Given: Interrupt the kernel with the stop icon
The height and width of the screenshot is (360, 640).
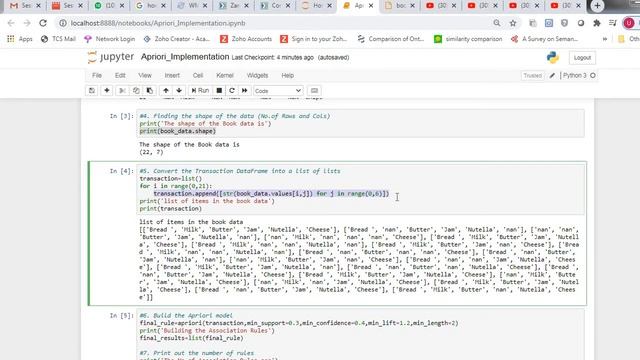Looking at the screenshot, I should click(x=219, y=91).
